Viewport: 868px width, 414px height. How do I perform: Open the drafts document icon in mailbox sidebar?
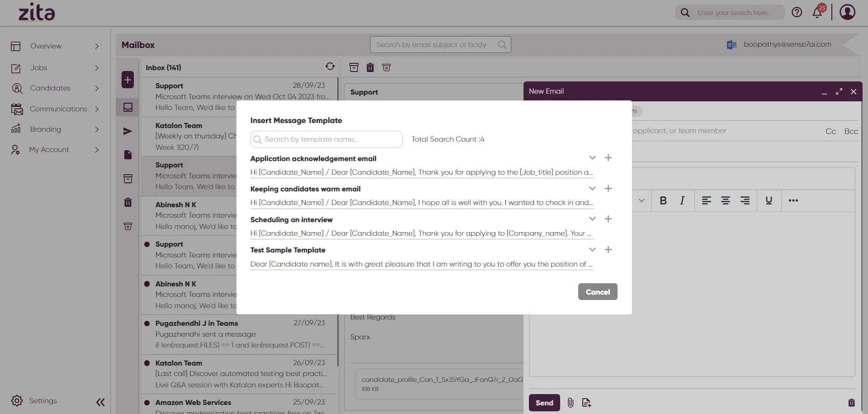pyautogui.click(x=128, y=155)
